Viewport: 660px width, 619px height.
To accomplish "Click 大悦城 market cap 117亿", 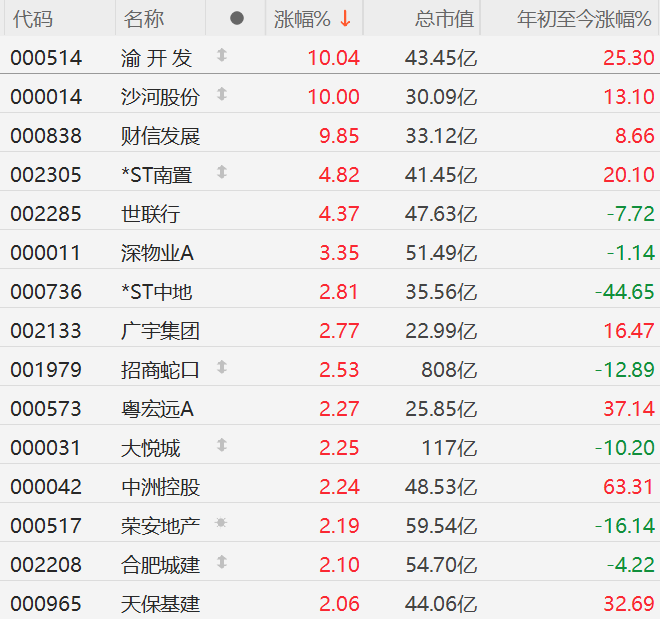I will [449, 448].
